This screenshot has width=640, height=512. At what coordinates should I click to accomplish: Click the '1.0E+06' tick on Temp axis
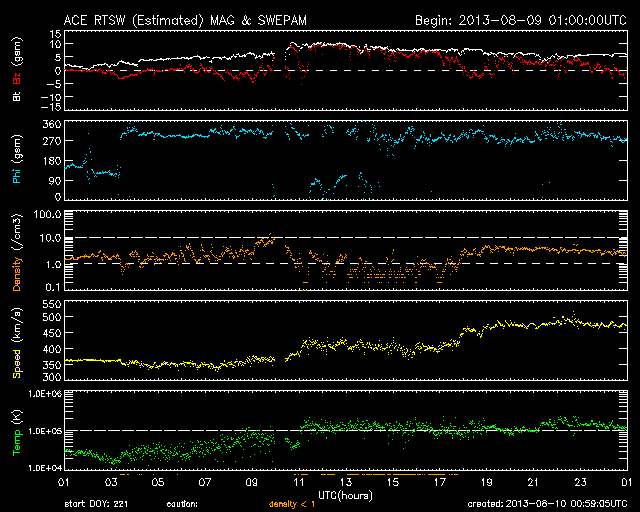[45, 394]
